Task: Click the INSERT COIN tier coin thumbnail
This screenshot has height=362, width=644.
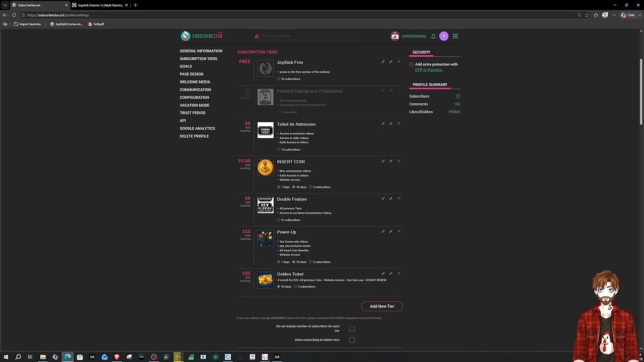Action: click(265, 167)
